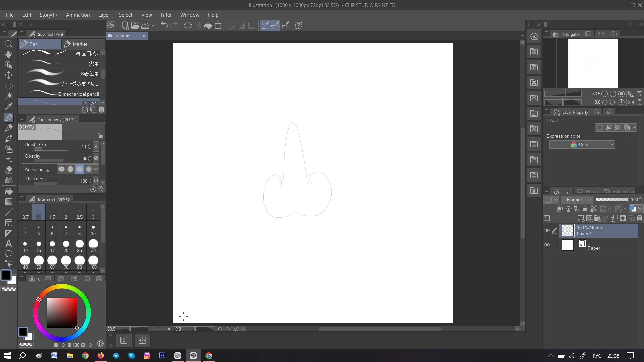Viewport: 644px width, 362px height.
Task: Select the Eraser tool
Action: pyautogui.click(x=9, y=170)
